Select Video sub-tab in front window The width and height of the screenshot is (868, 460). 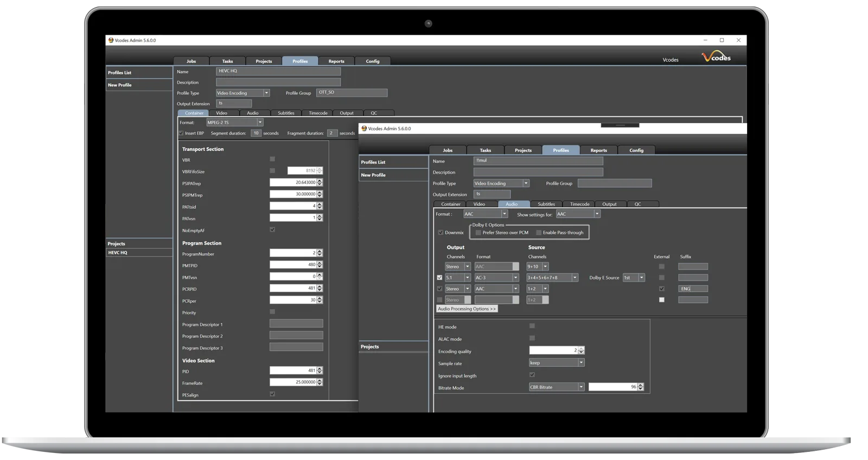pos(479,204)
